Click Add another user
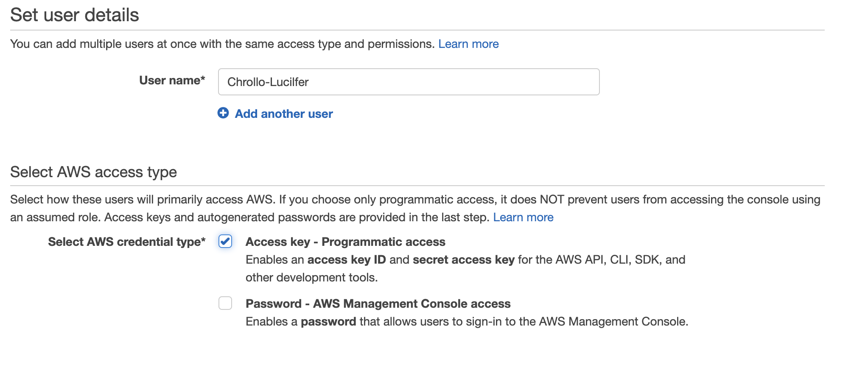 283,114
